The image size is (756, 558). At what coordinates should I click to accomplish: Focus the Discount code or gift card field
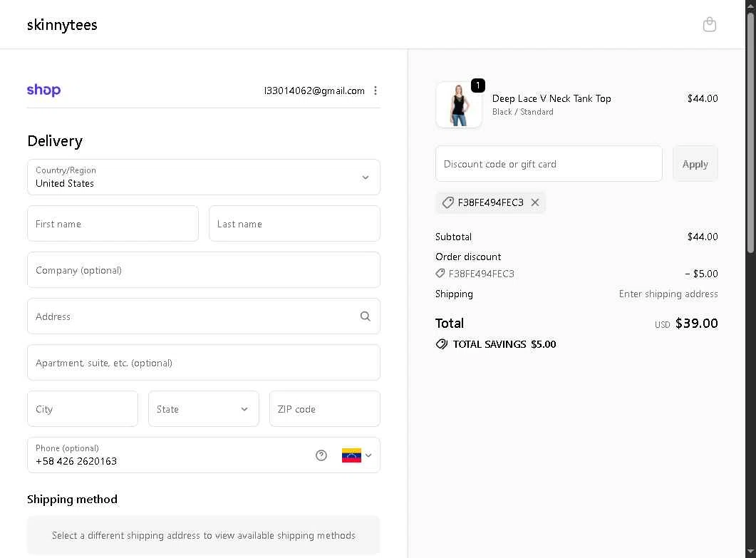coord(549,164)
